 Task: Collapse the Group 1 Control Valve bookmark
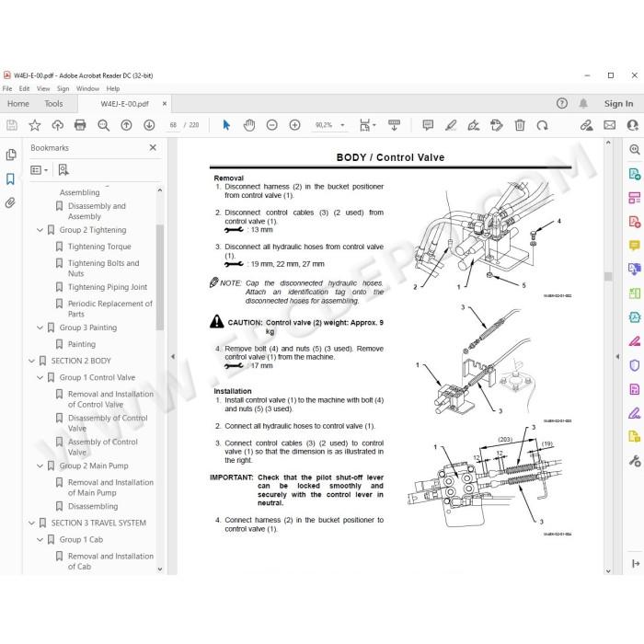coord(40,377)
